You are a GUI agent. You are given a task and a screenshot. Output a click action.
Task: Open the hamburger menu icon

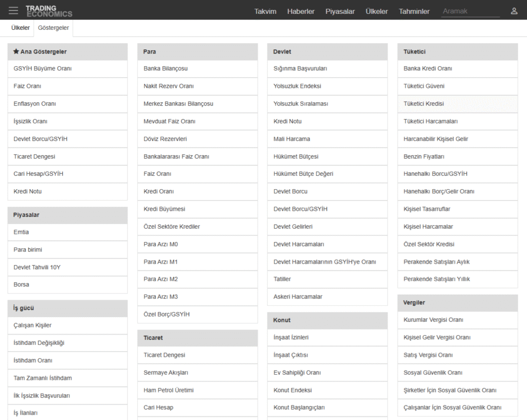point(13,11)
